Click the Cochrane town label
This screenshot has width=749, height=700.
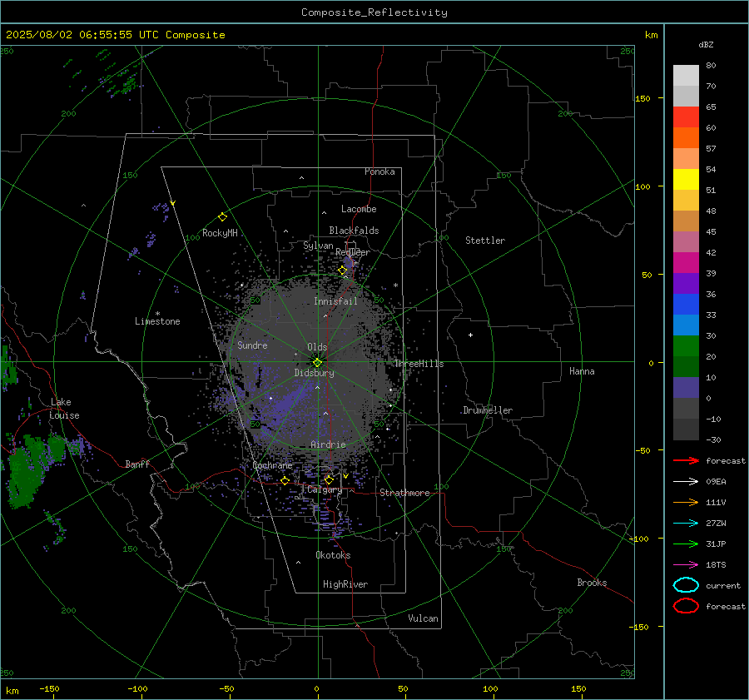pos(272,465)
